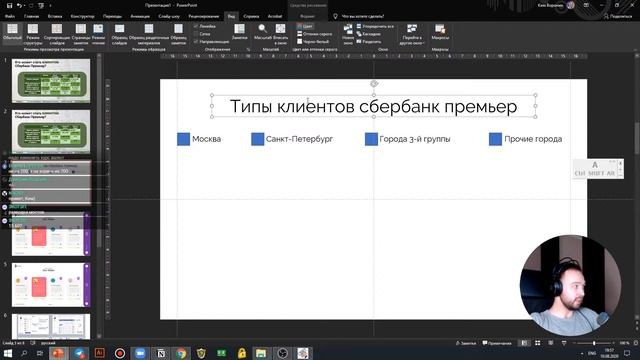Image resolution: width=640 pixels, height=360 pixels.
Task: Select slide 1 thumbnail
Action: 51,80
